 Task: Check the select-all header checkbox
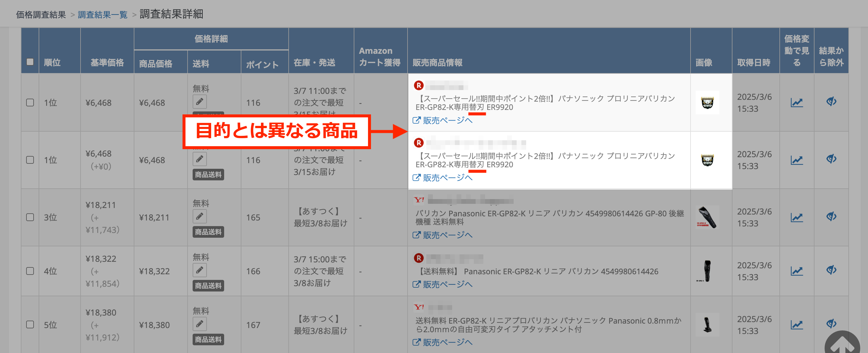[x=30, y=62]
